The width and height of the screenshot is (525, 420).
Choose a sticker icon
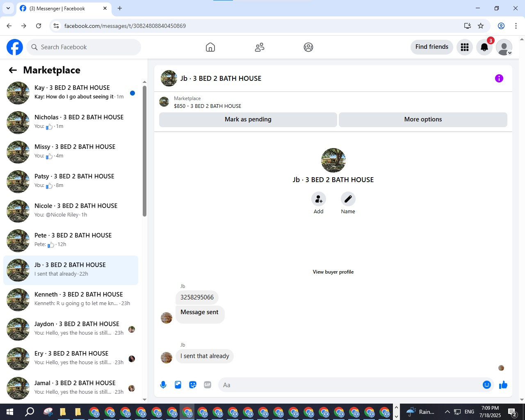click(193, 385)
